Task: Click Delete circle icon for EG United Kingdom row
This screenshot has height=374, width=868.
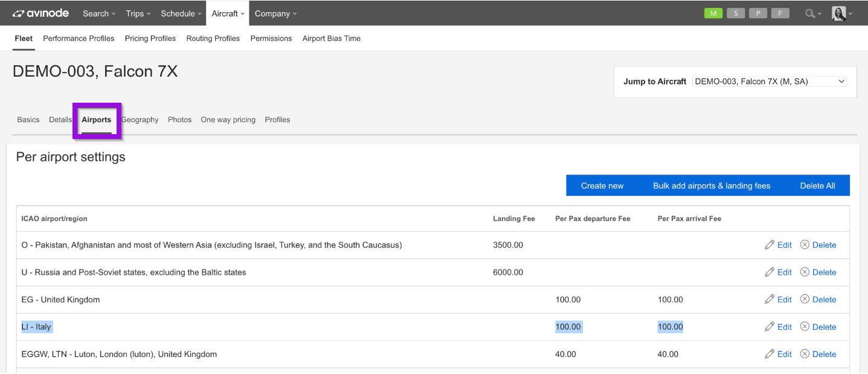Action: click(x=805, y=299)
